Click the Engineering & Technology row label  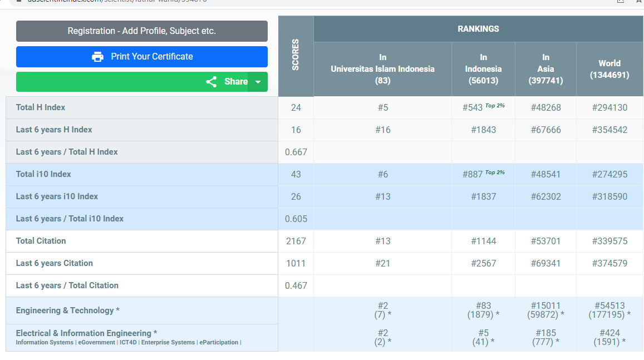[x=67, y=310]
